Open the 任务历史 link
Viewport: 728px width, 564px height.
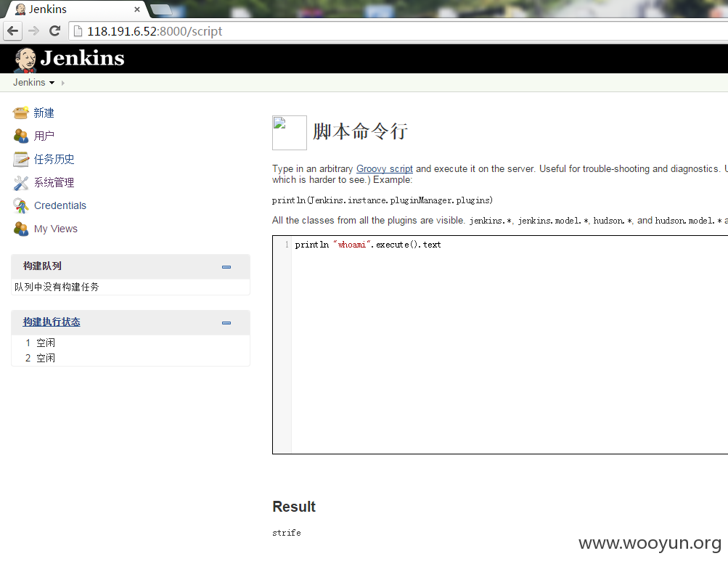[54, 159]
